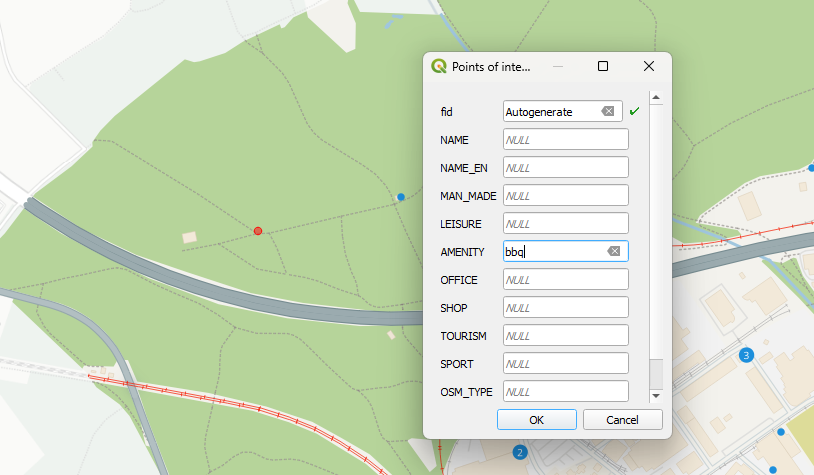Select the red point marker on the map
814x475 pixels.
(x=258, y=231)
